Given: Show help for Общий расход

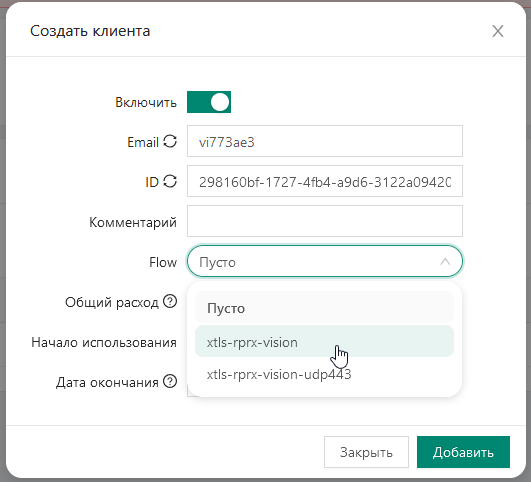Looking at the screenshot, I should coord(170,301).
